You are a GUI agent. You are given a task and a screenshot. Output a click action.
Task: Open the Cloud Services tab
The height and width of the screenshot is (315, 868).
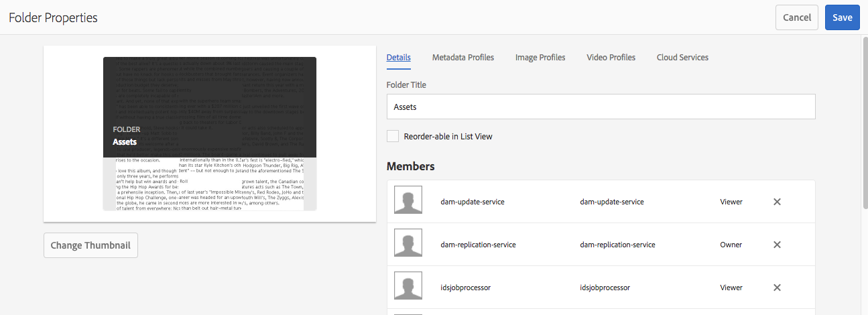click(682, 58)
